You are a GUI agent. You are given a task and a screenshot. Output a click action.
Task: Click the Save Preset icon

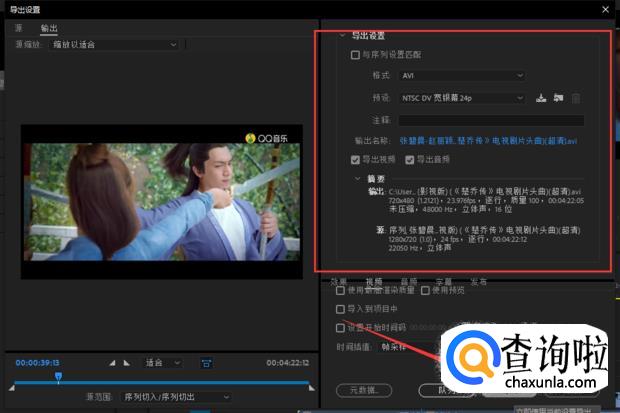coord(541,98)
